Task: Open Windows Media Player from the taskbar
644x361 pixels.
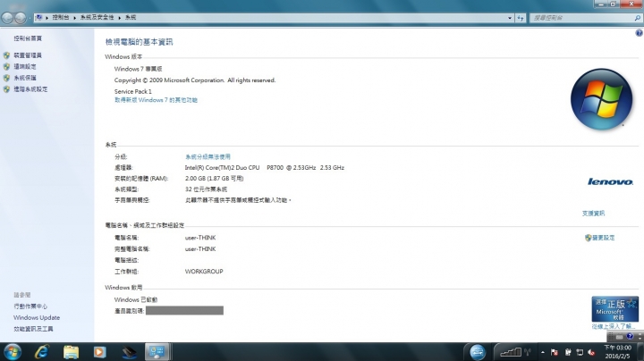Action: (x=100, y=352)
